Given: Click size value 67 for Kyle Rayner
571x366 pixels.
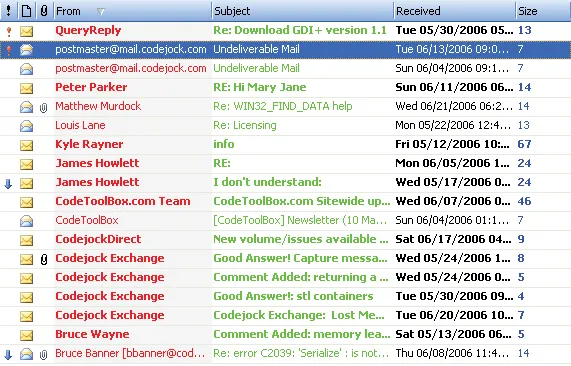Looking at the screenshot, I should [x=524, y=144].
